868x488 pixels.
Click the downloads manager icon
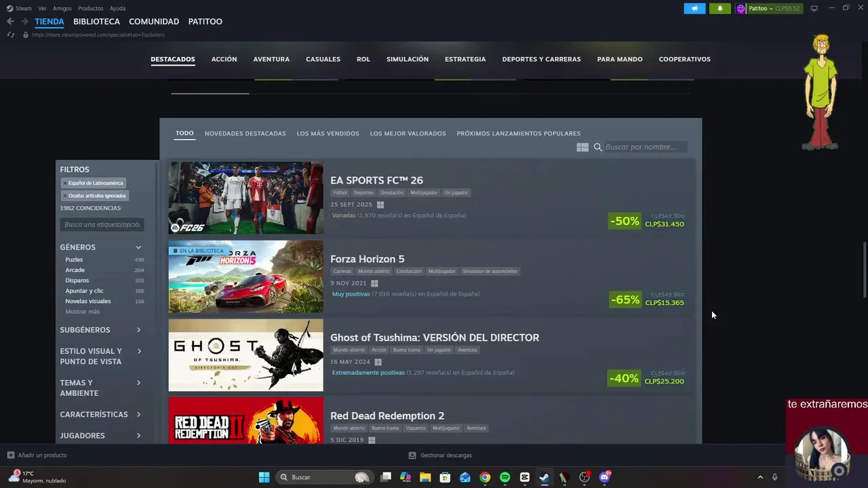coord(412,455)
